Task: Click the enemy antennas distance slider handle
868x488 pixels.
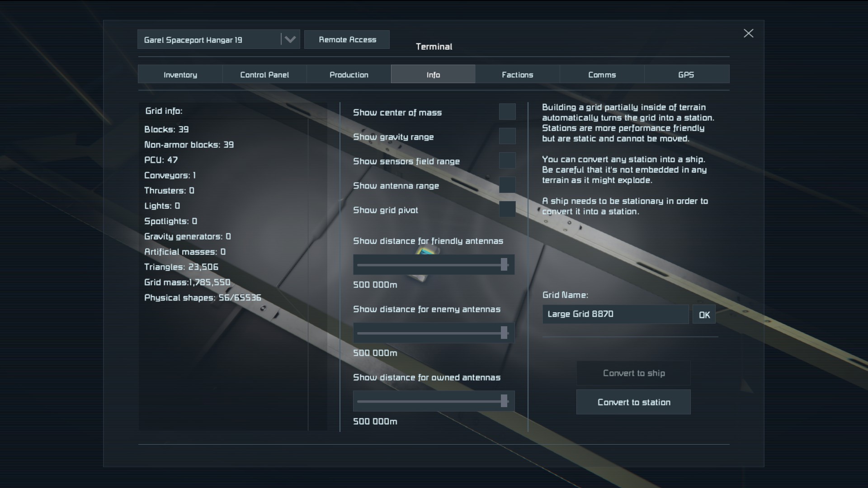Action: 504,333
